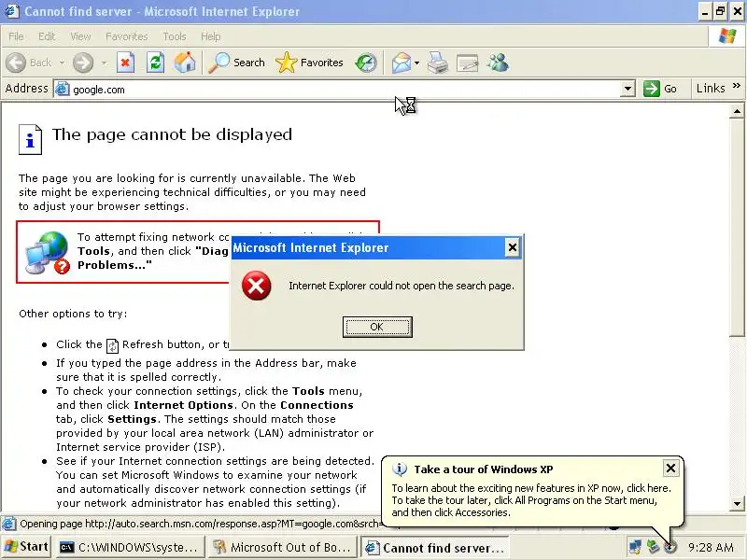Viewport: 747px width, 560px height.
Task: Click 'The page cannot be displayed' heading
Action: click(x=172, y=134)
